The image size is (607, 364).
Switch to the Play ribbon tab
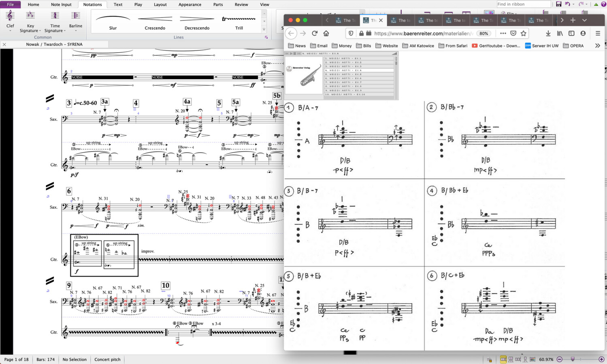(x=138, y=4)
